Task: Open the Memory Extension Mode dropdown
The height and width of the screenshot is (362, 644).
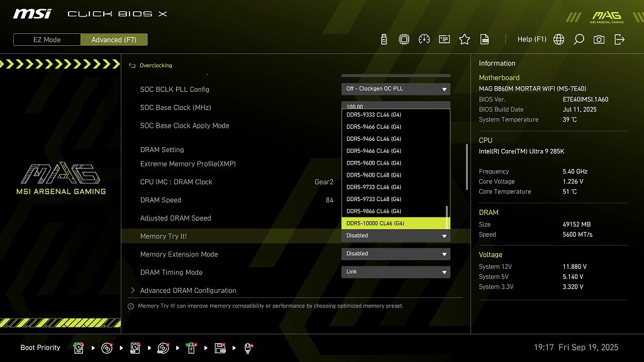Action: 396,254
